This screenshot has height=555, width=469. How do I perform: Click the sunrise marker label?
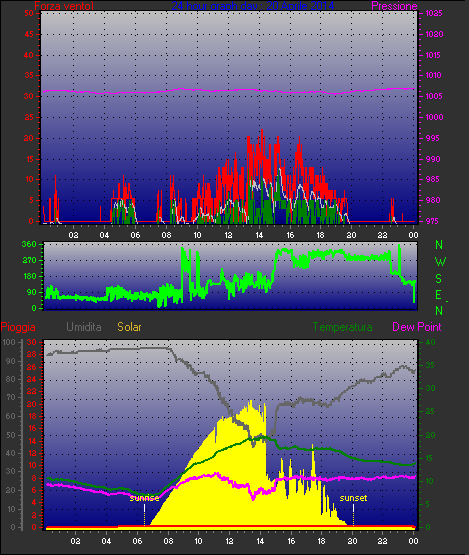(x=144, y=498)
